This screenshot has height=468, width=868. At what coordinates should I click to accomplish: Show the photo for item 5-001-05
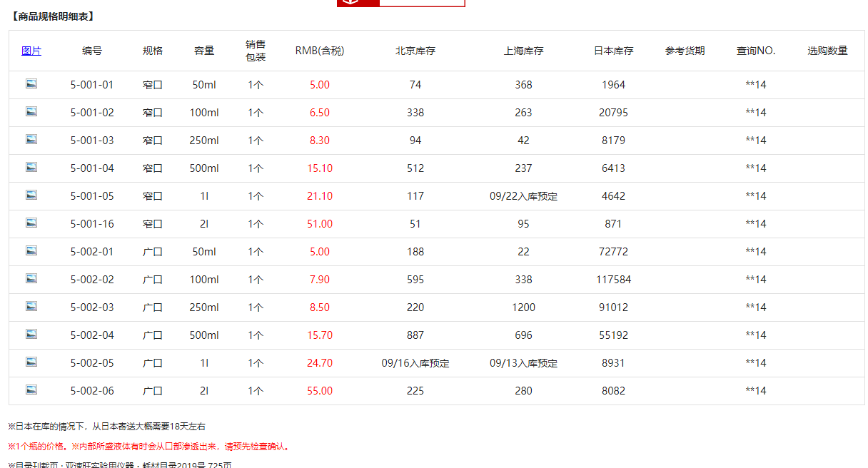click(31, 195)
